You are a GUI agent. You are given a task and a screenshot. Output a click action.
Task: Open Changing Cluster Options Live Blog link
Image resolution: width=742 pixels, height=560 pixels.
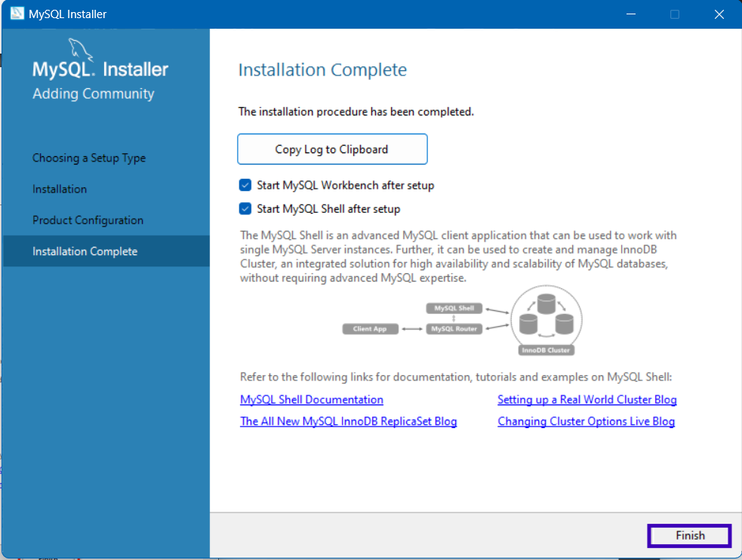(x=586, y=421)
